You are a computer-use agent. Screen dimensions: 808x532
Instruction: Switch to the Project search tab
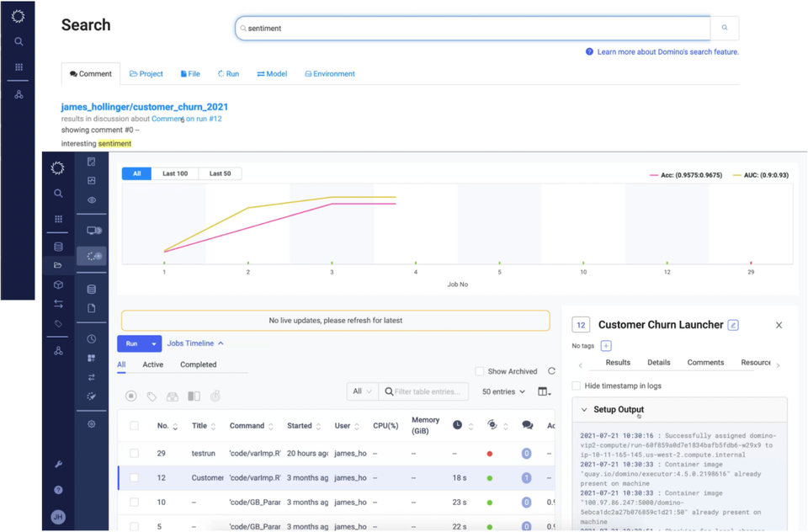tap(146, 74)
